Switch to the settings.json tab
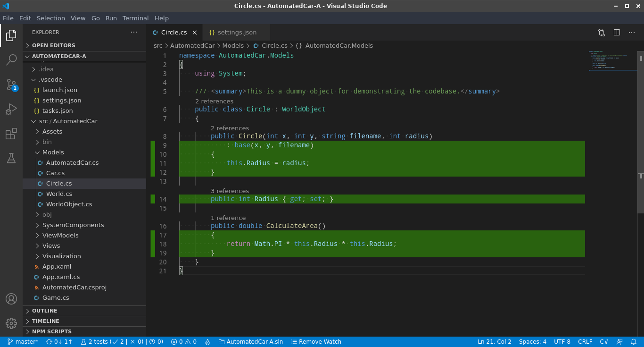The width and height of the screenshot is (644, 347). pyautogui.click(x=237, y=33)
